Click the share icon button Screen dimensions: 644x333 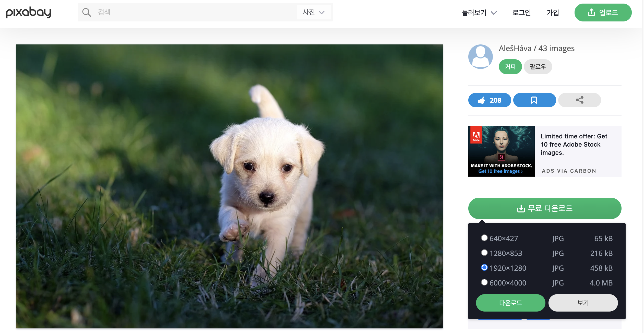(579, 100)
